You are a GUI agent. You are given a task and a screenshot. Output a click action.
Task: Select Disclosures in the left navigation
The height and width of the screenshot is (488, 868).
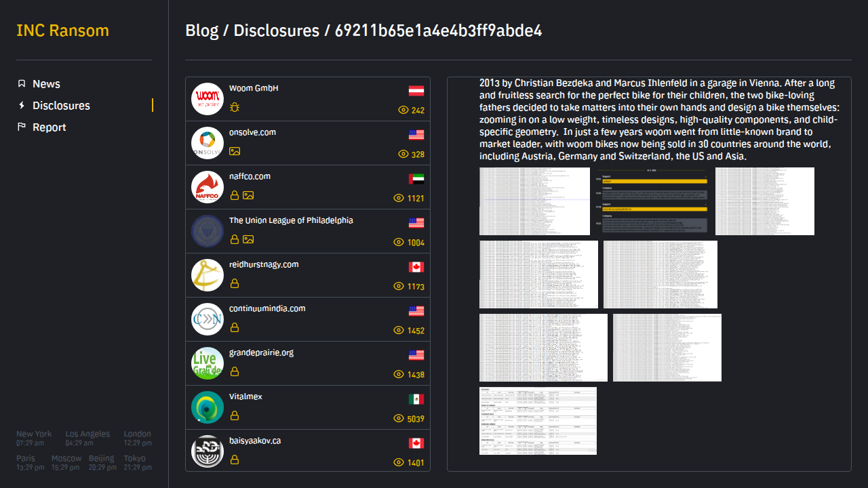coord(61,106)
